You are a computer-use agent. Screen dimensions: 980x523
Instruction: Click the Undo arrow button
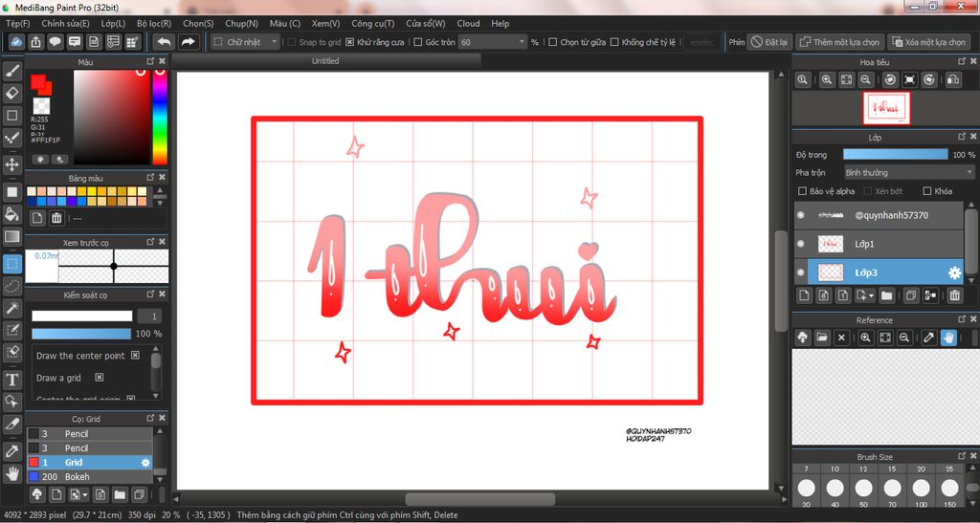[x=164, y=42]
